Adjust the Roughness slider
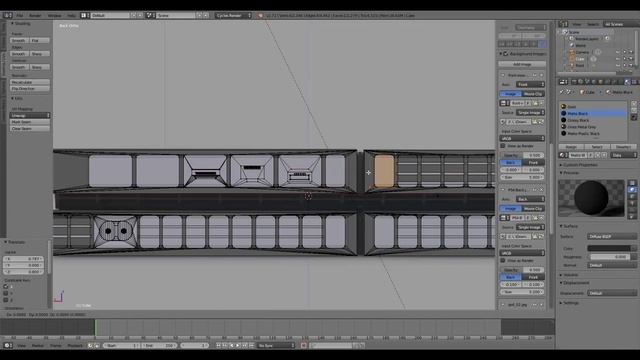This screenshot has height=360, width=640. coord(609,257)
